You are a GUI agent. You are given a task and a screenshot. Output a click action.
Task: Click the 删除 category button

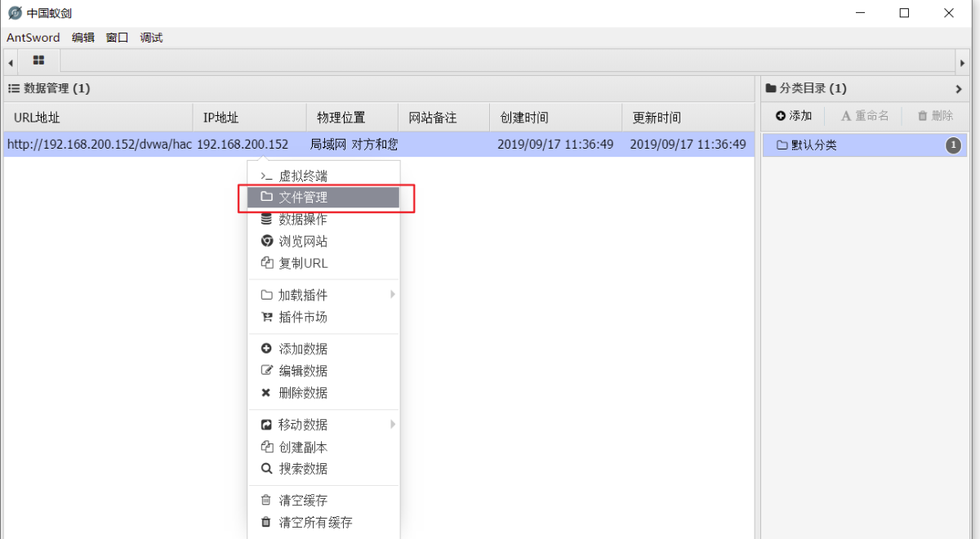pos(935,116)
